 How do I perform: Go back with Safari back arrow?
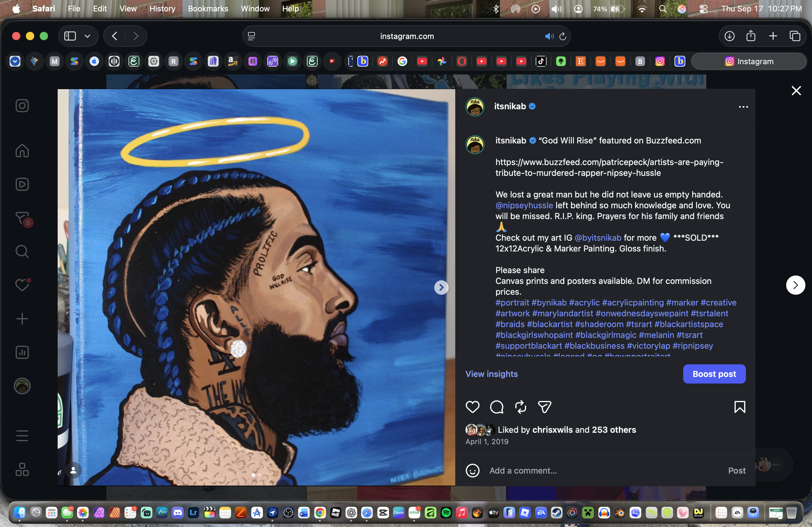click(x=115, y=36)
